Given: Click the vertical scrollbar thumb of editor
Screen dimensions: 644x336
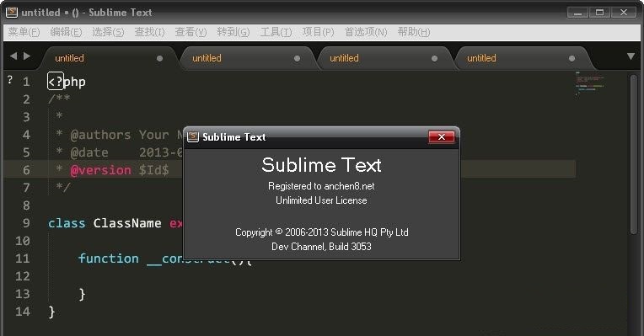Looking at the screenshot, I should tap(634, 155).
